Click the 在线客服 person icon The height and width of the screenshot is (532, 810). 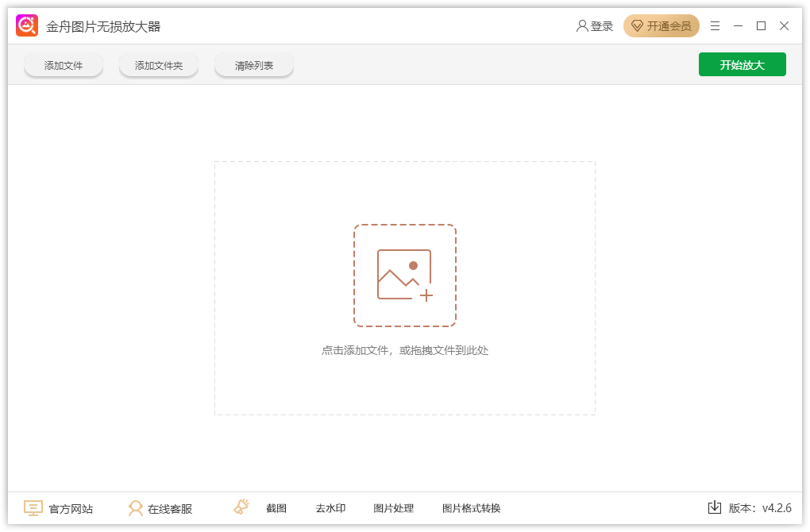tap(135, 508)
